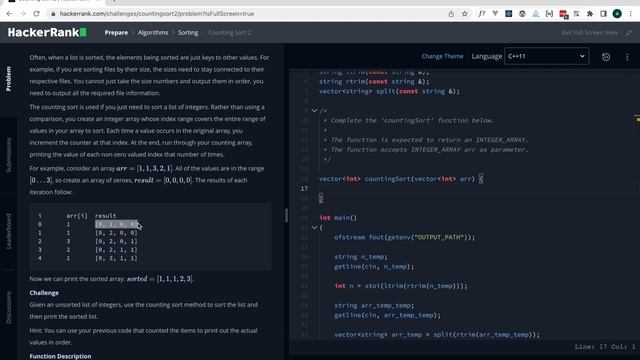Click the browser back arrow
Viewport: 640px width, 360px height.
[x=9, y=13]
